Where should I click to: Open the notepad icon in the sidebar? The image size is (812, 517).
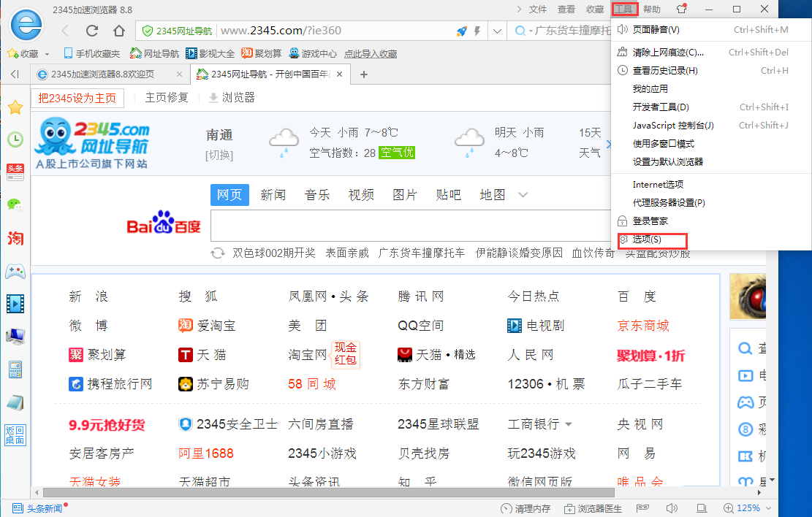(15, 402)
